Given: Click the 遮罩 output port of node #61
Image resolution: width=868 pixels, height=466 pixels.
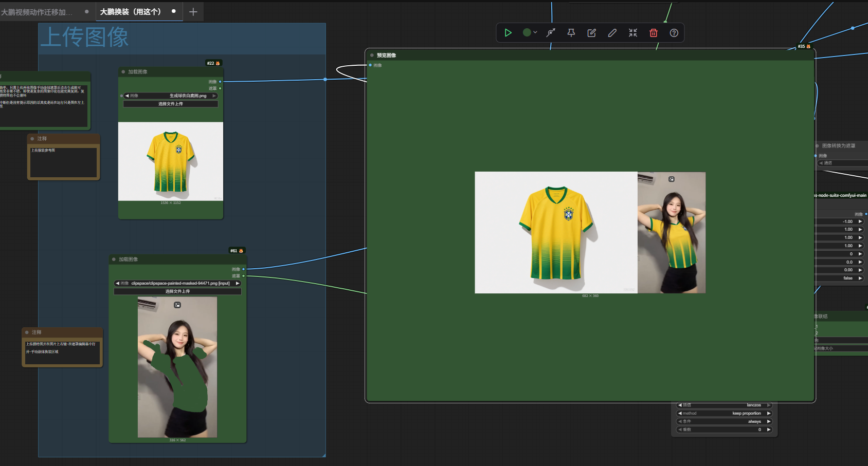Looking at the screenshot, I should [243, 276].
